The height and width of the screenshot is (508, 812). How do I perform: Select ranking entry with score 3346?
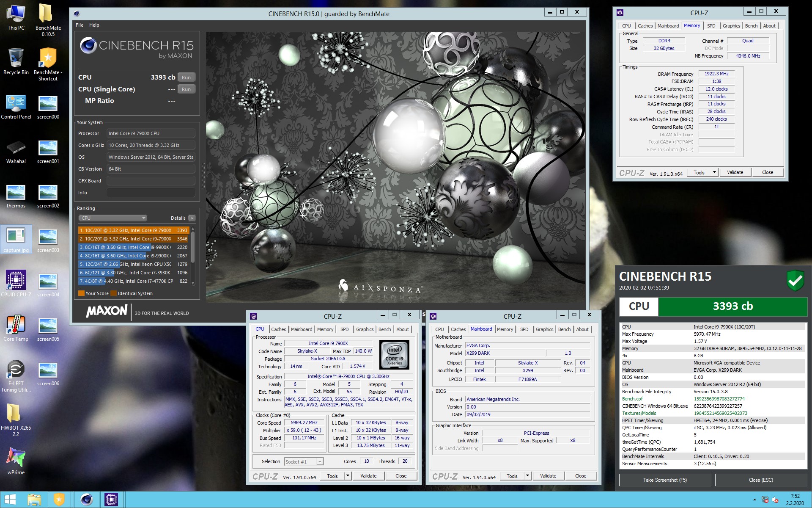tap(134, 239)
